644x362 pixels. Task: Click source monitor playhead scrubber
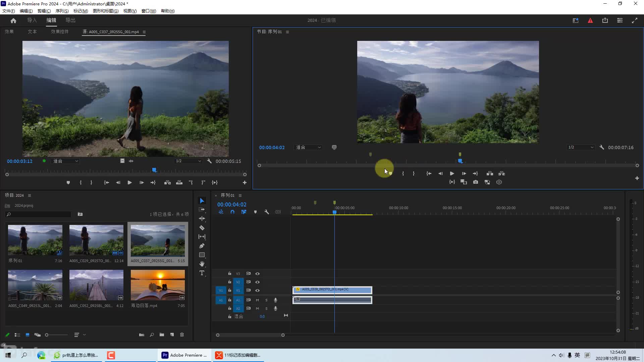click(x=154, y=170)
